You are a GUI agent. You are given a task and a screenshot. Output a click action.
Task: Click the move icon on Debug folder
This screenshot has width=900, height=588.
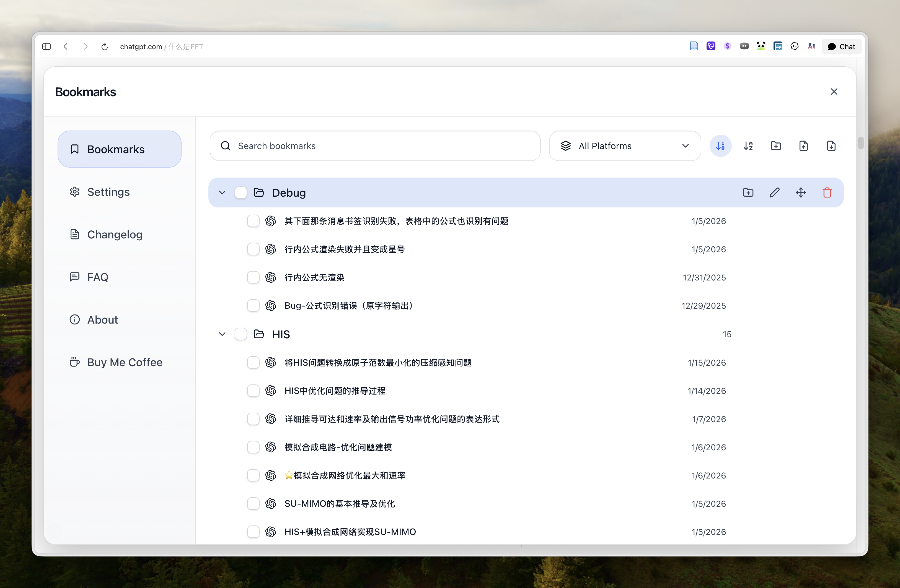[x=801, y=192]
